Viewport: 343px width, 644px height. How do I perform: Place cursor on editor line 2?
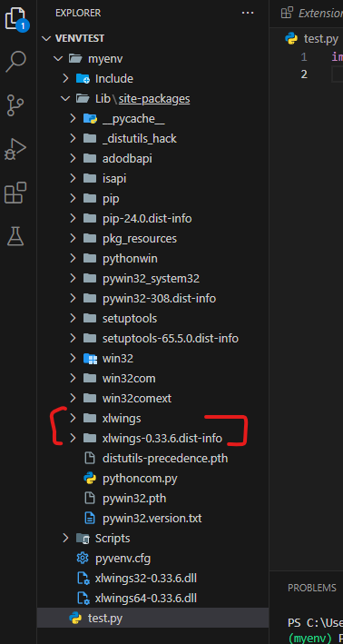click(337, 74)
